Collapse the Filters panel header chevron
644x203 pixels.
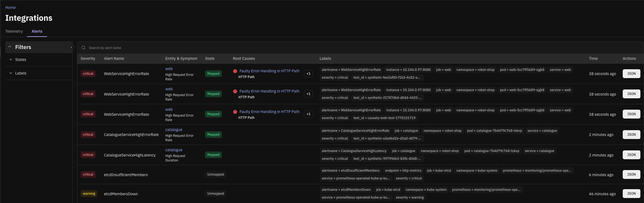coord(10,47)
